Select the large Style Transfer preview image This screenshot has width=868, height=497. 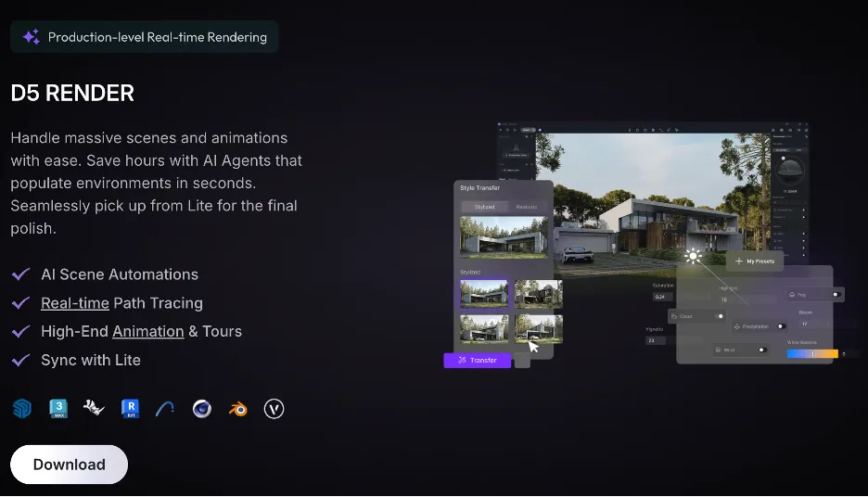504,236
